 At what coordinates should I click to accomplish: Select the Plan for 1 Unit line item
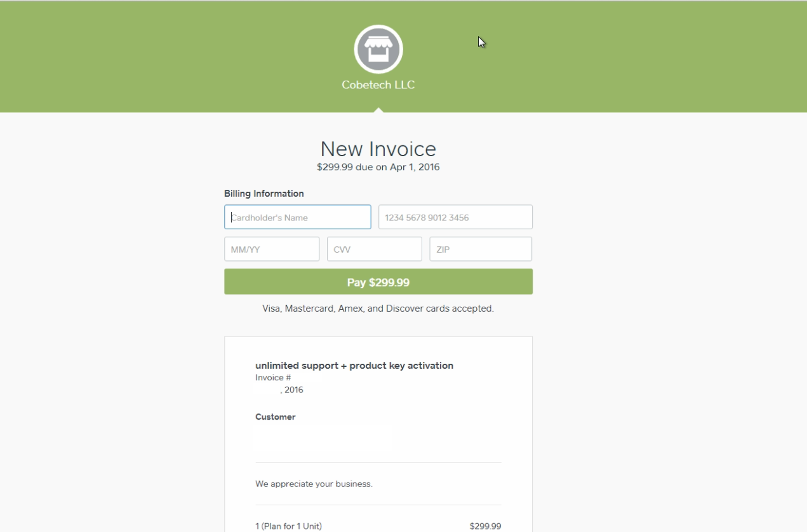pos(288,526)
